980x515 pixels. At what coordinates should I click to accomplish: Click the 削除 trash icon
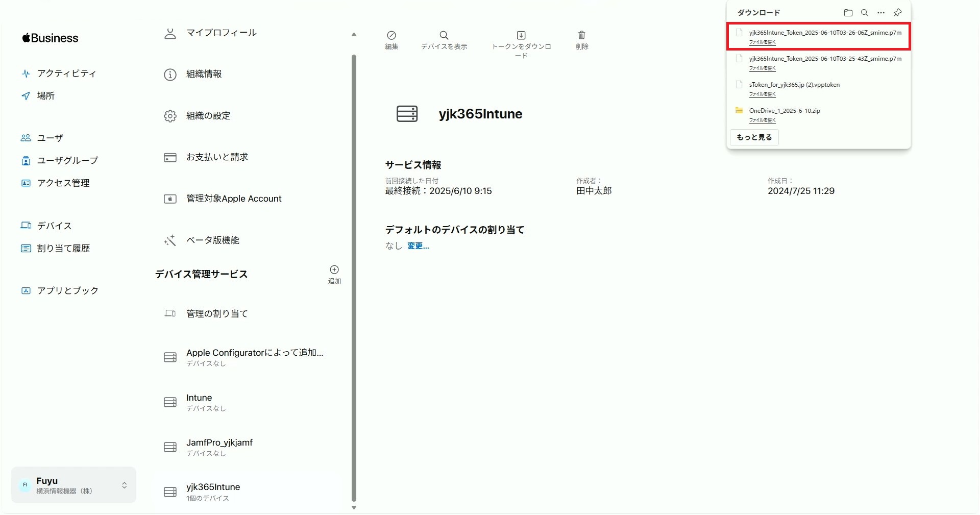[x=582, y=35]
